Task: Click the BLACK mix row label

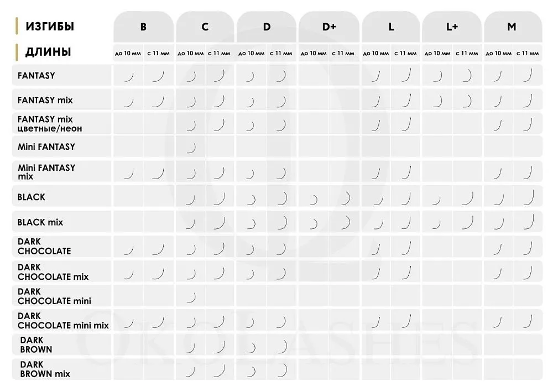Action: point(40,222)
